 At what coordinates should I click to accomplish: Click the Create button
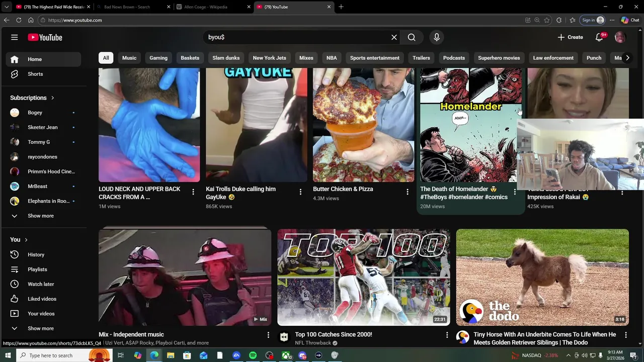[570, 37]
